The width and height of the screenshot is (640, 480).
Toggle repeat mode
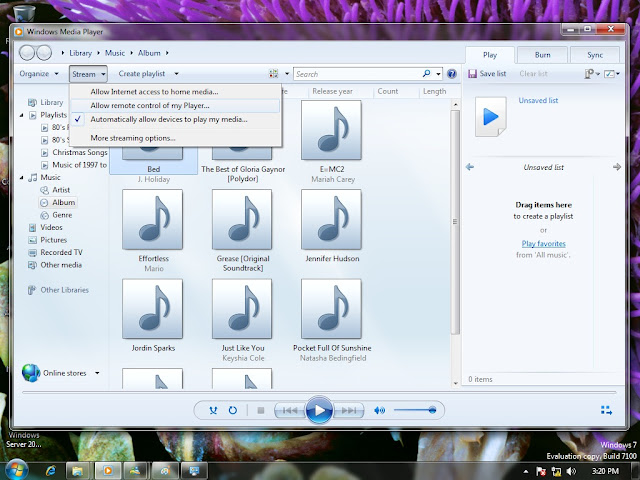(233, 410)
